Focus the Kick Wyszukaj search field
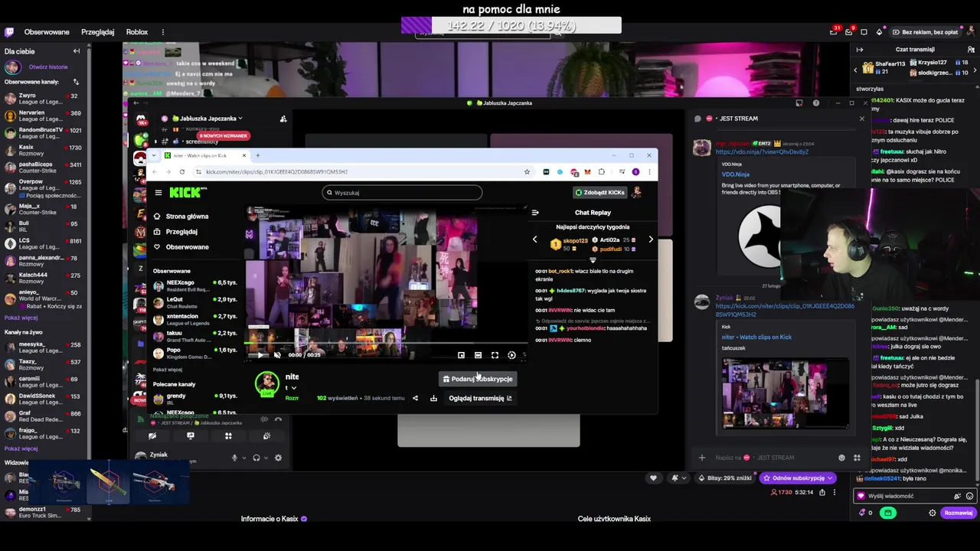 pos(403,193)
